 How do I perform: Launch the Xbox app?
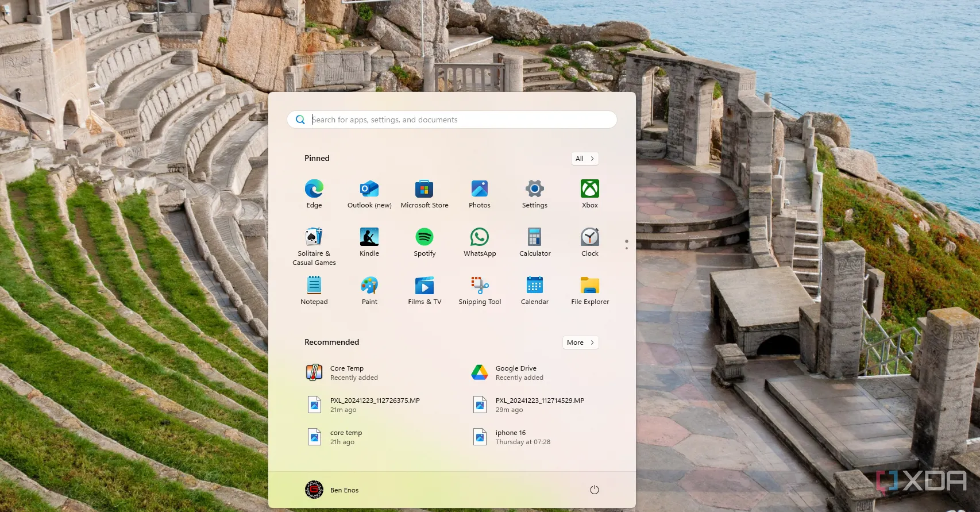[x=590, y=194]
